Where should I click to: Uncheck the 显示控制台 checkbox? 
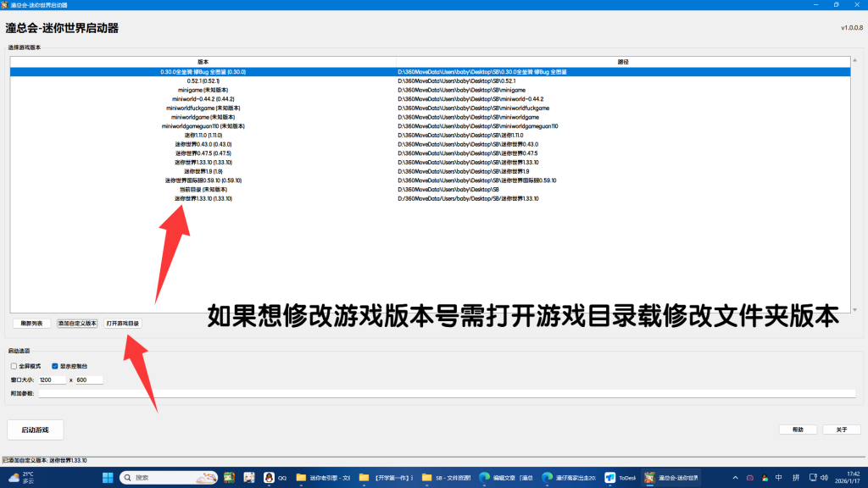pos(55,366)
